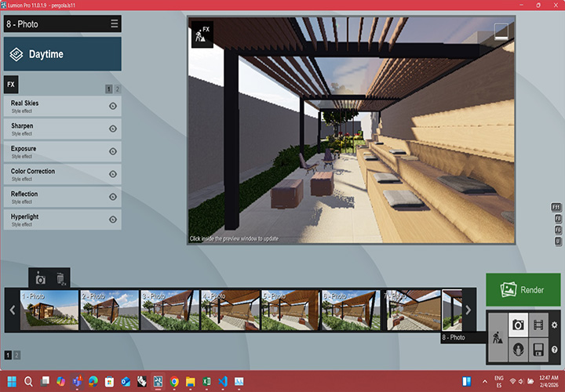Select the 2 - Photo thumbnail
This screenshot has height=392, width=565.
[x=110, y=310]
